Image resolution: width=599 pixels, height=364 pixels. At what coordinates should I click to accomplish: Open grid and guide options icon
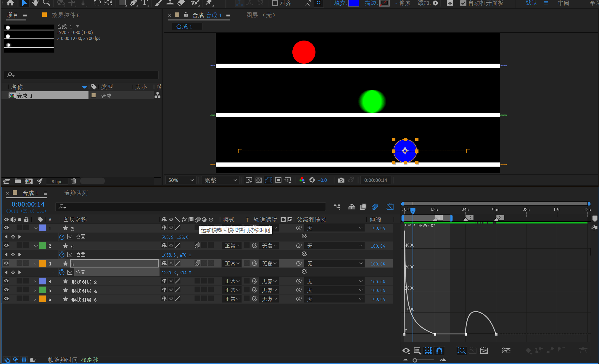[288, 180]
